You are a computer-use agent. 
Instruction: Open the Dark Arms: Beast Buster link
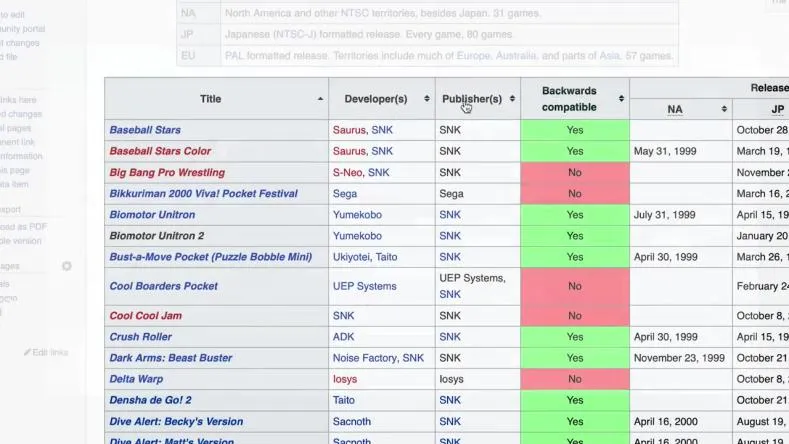170,358
